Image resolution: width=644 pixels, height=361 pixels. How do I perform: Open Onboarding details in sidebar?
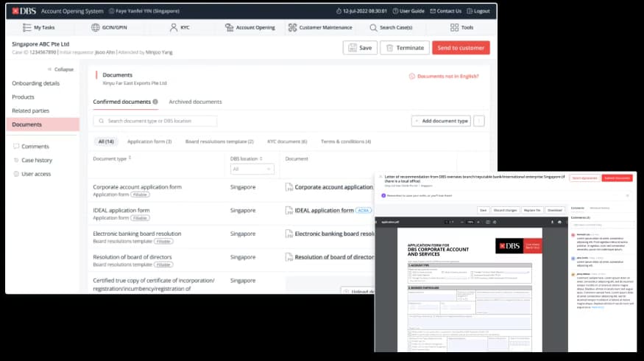[x=36, y=83]
